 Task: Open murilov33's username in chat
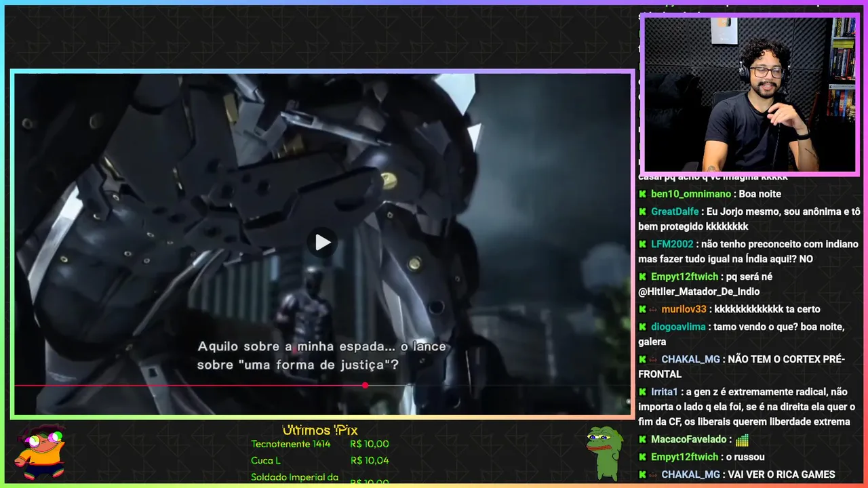click(x=684, y=309)
